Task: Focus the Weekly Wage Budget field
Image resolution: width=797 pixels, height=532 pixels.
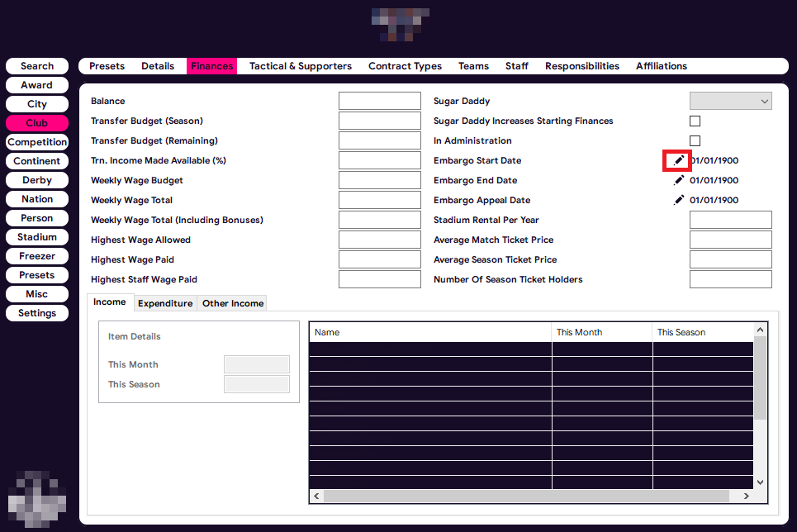Action: pyautogui.click(x=379, y=180)
